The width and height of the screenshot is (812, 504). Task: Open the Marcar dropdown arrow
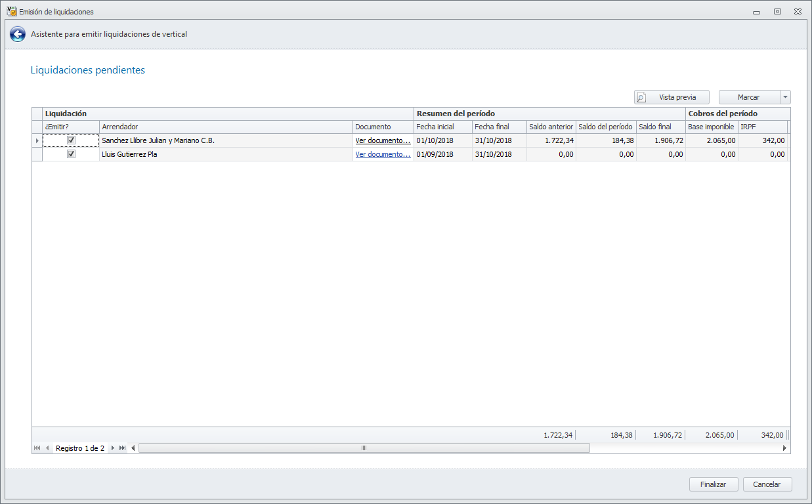pyautogui.click(x=785, y=97)
